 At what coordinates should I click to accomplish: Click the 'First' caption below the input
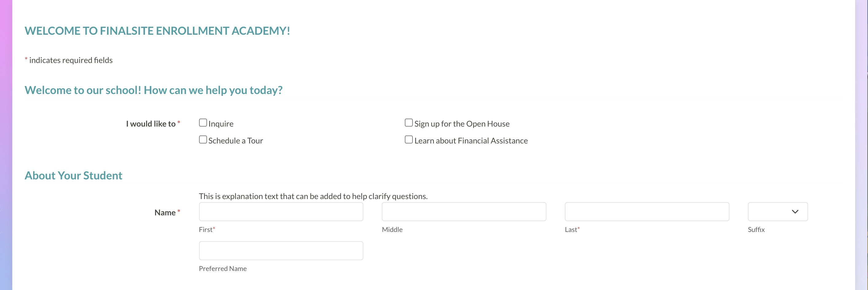click(x=205, y=230)
